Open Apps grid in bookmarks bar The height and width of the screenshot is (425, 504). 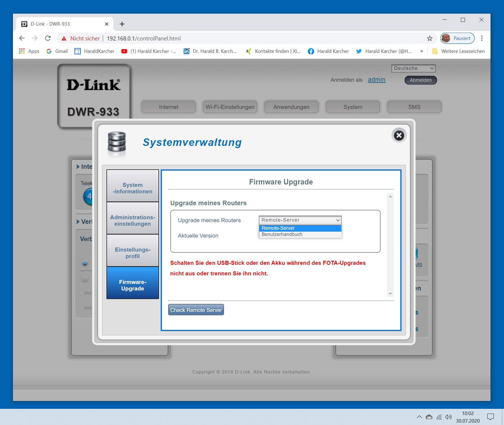pyautogui.click(x=29, y=51)
